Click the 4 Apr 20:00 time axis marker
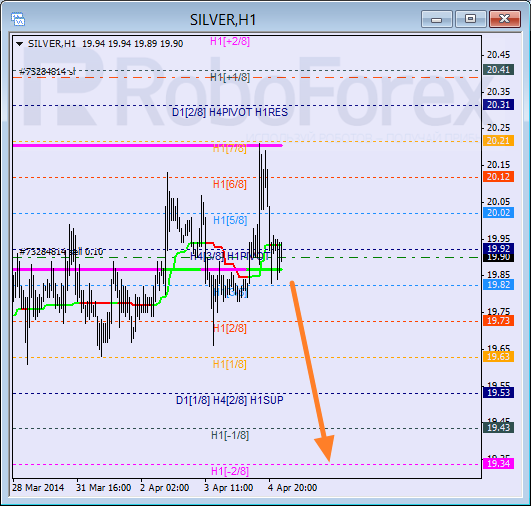The height and width of the screenshot is (506, 531). (x=292, y=488)
